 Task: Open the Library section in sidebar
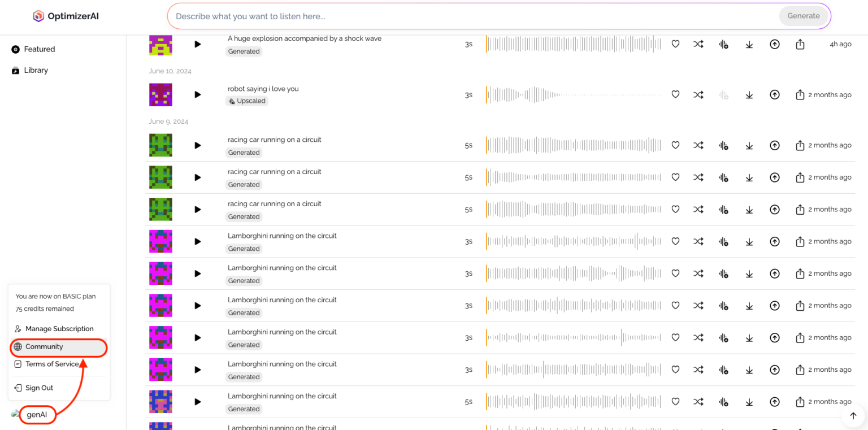[x=36, y=70]
